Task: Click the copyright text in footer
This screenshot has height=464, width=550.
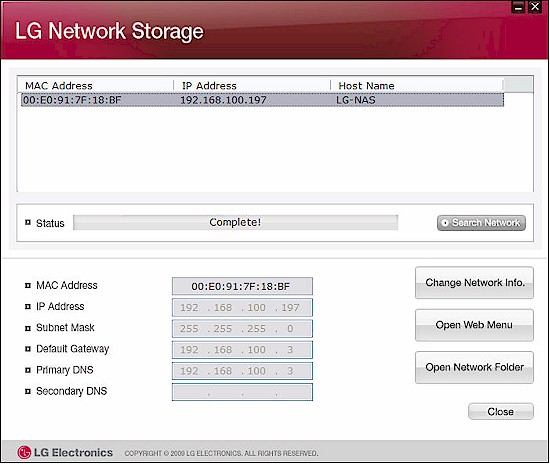Action: click(221, 453)
